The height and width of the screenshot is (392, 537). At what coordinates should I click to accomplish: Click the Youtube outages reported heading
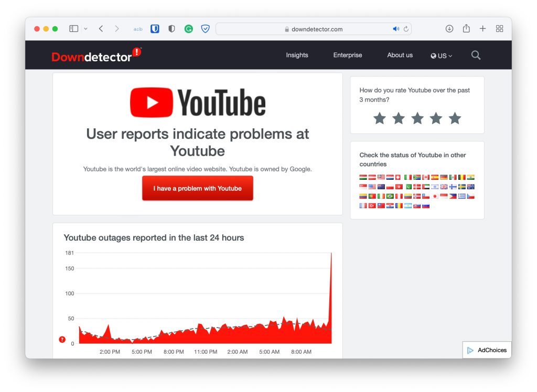(x=154, y=237)
